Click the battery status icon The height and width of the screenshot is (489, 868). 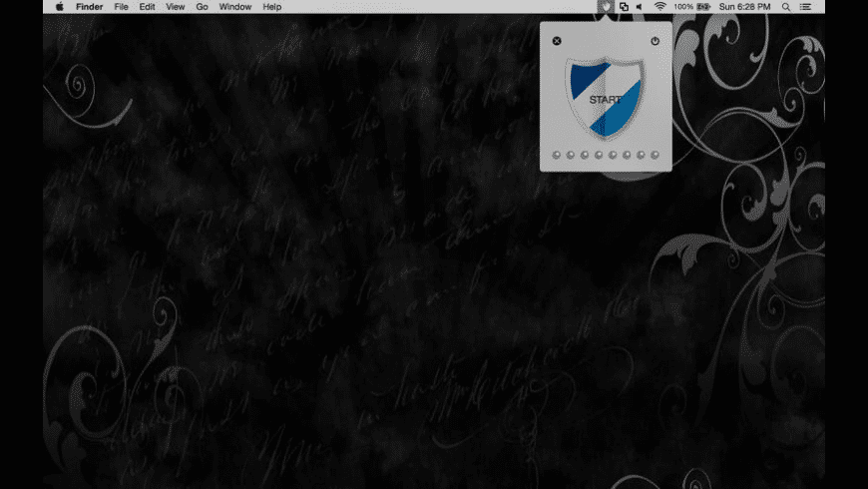click(703, 7)
